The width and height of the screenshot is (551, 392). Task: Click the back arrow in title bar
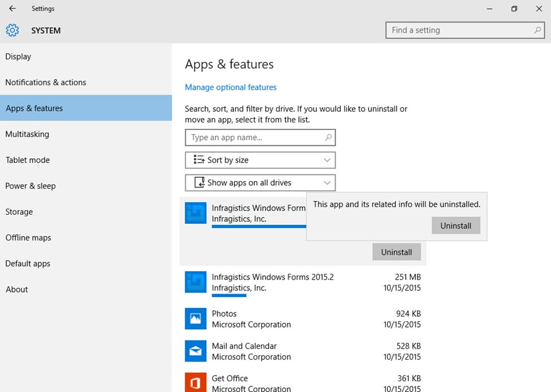click(x=12, y=8)
